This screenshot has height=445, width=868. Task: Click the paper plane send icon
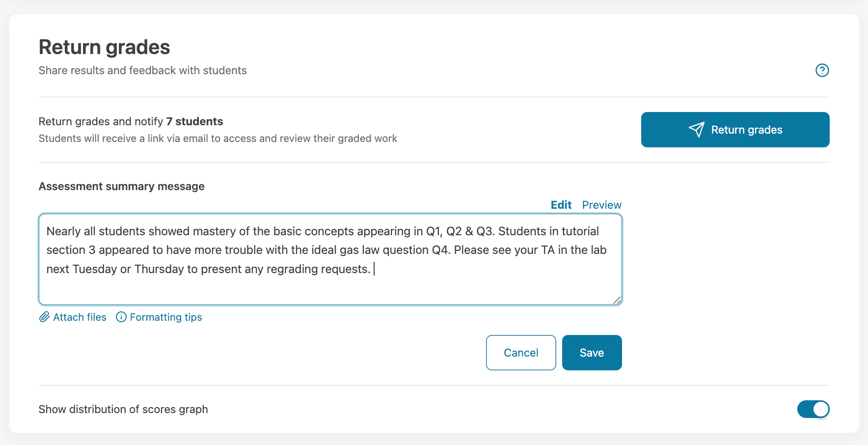point(696,130)
